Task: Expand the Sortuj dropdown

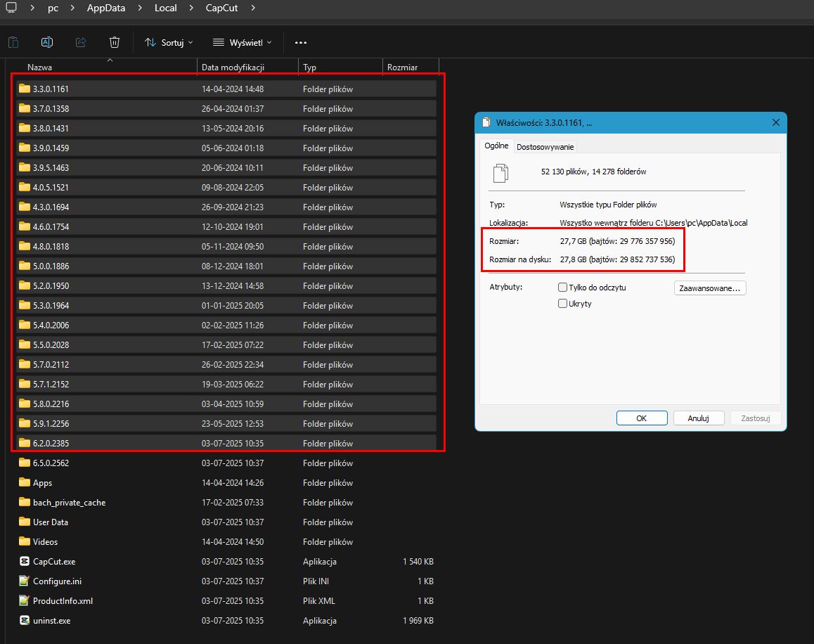Action: pos(169,43)
